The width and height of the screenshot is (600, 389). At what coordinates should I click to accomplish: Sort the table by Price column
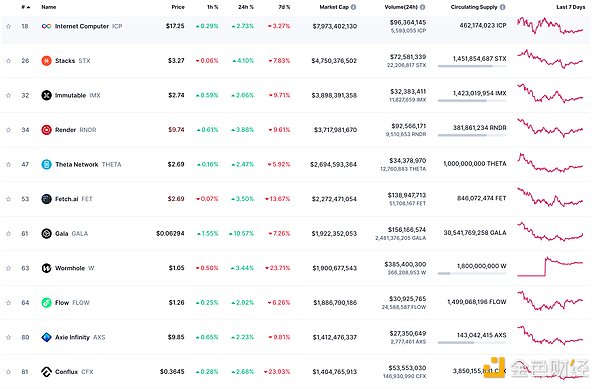(178, 7)
